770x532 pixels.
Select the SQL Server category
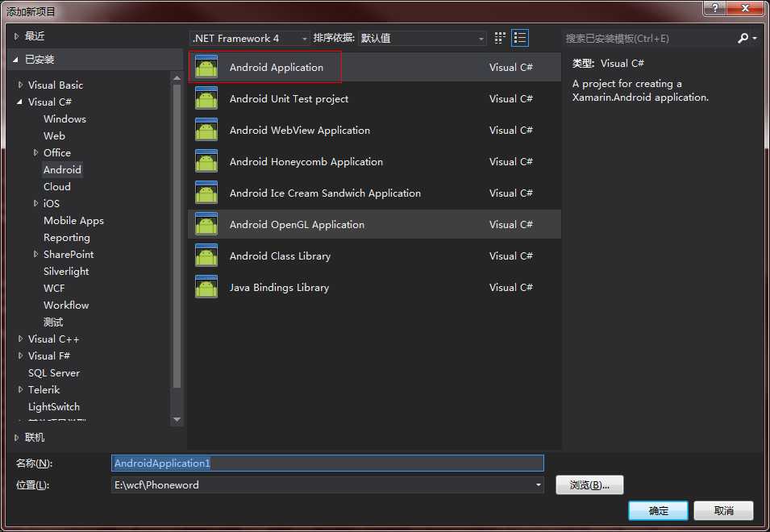coord(54,373)
